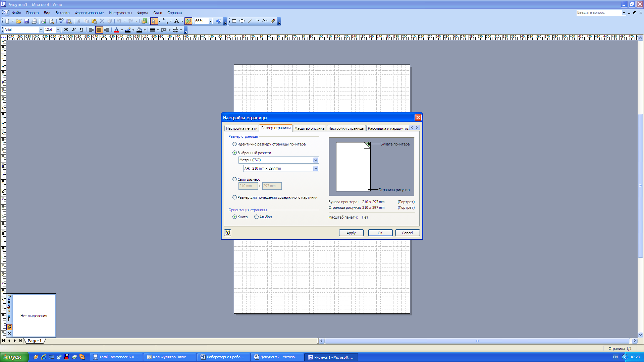
Task: Click the dialog help question icon
Action: click(227, 233)
